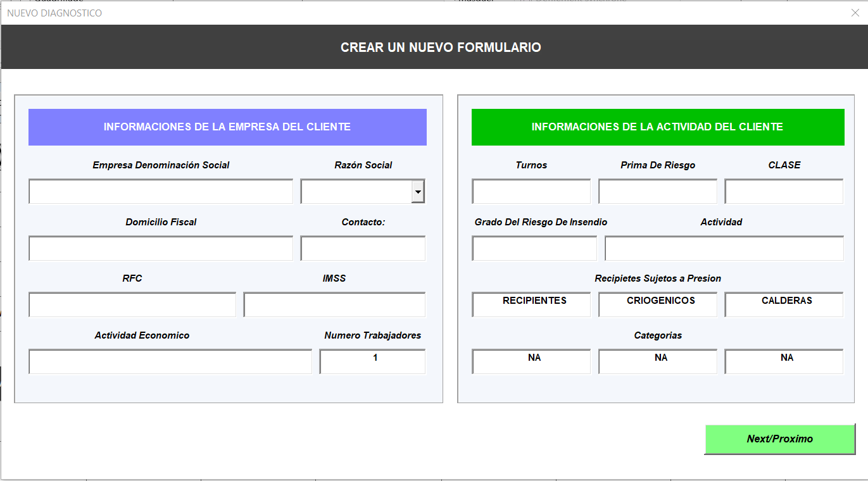Click the Actividad input field
868x481 pixels.
pos(724,248)
